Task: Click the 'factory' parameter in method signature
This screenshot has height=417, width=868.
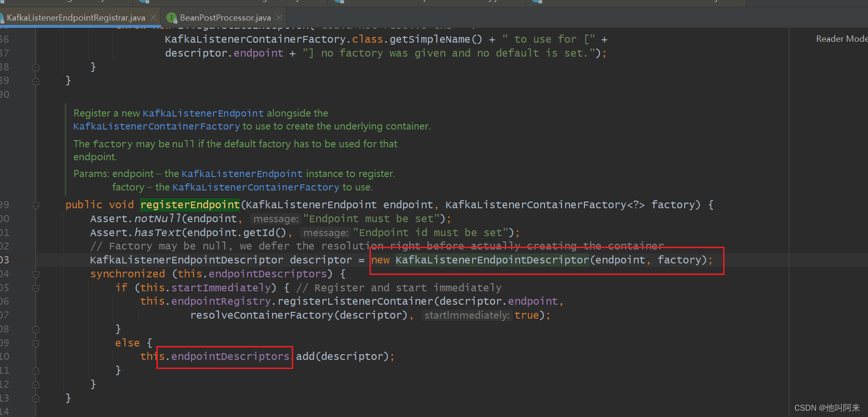Action: (x=673, y=205)
